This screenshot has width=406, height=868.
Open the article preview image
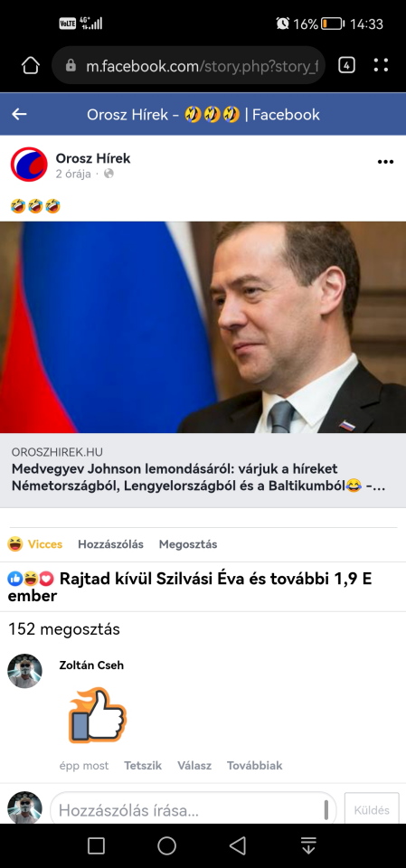click(203, 327)
